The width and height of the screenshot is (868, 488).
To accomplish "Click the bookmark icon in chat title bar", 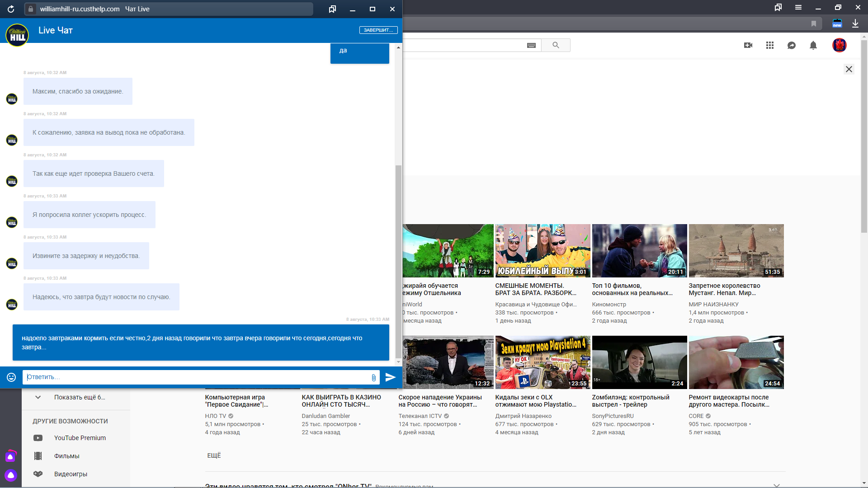I will pos(332,9).
